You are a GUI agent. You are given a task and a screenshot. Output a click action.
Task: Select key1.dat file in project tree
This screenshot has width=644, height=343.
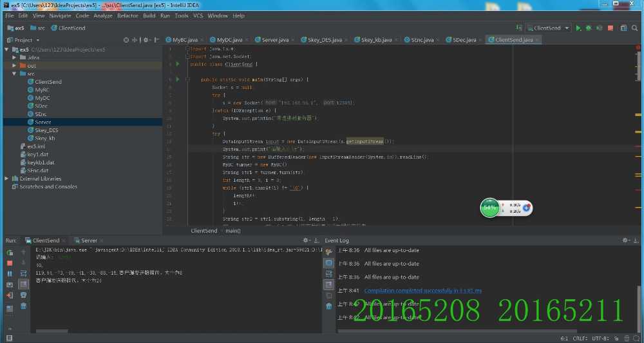point(38,154)
